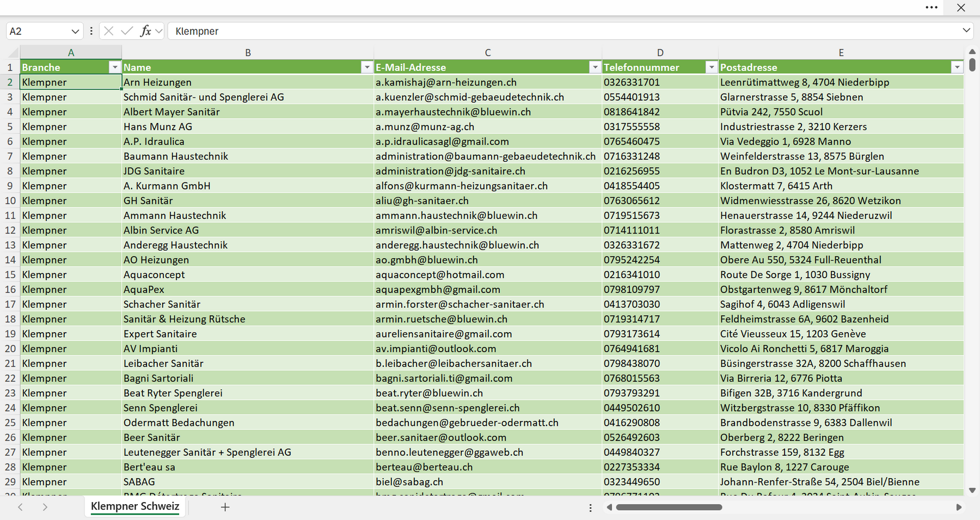This screenshot has width=980, height=520.
Task: Select the Klempner Schweiz sheet tab
Action: (x=135, y=506)
